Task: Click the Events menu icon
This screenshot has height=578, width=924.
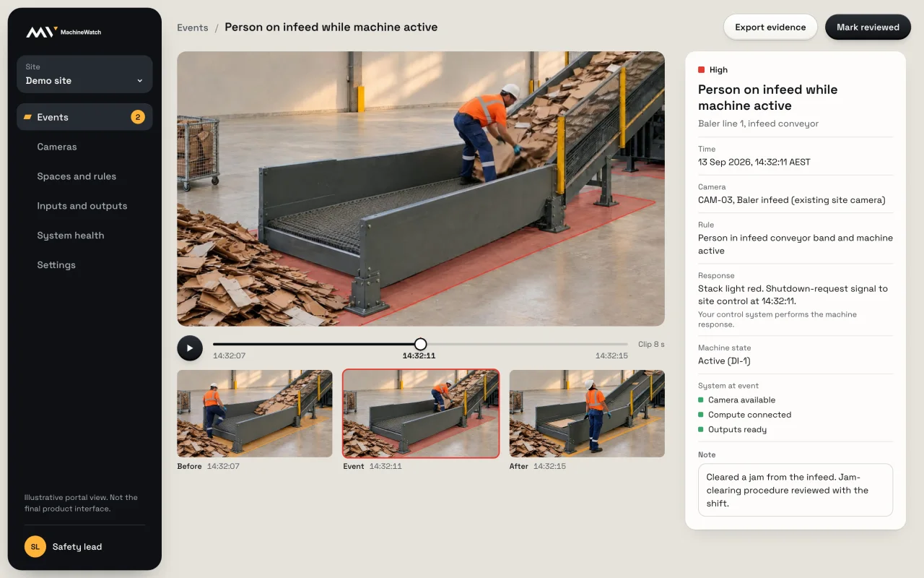Action: tap(28, 117)
